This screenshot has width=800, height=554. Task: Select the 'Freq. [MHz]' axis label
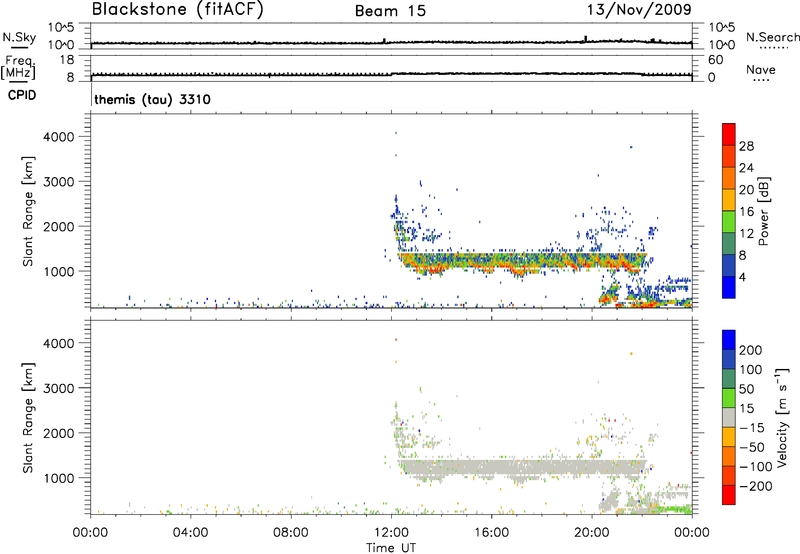(18, 67)
